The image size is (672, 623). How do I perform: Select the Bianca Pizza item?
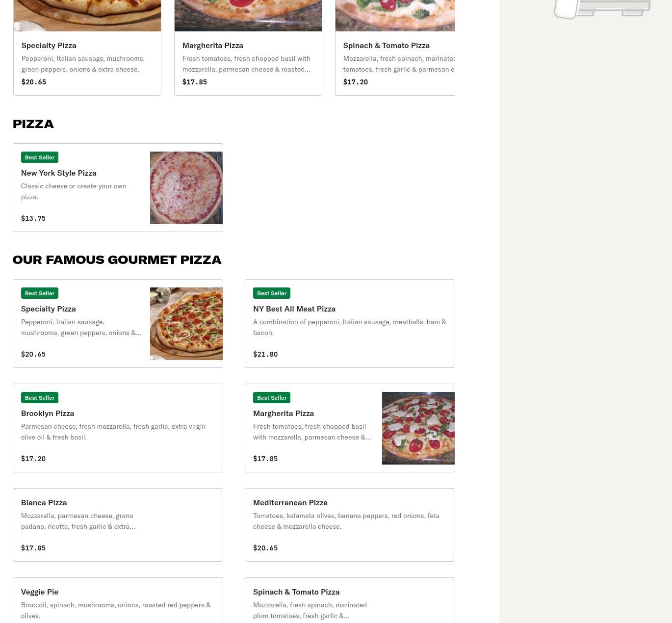[x=118, y=525]
